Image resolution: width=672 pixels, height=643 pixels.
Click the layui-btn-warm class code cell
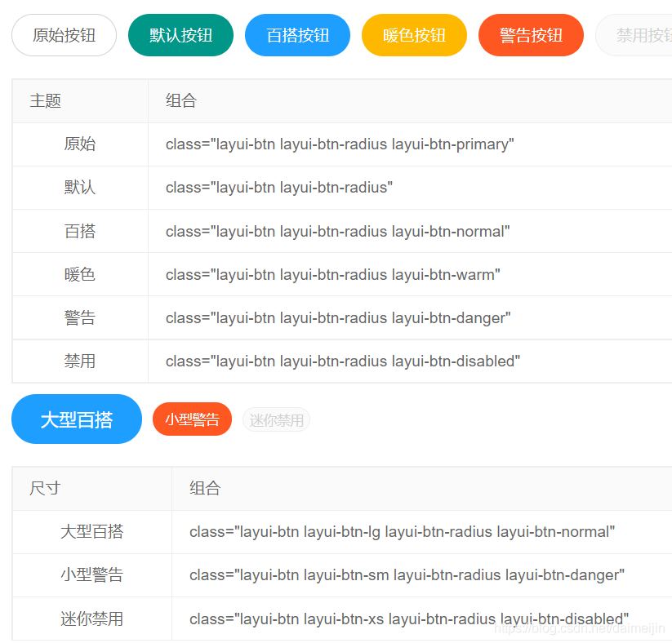click(332, 275)
